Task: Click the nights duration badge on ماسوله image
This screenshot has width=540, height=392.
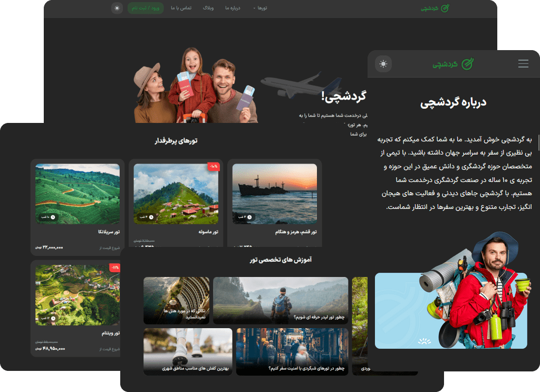Action: pos(146,217)
